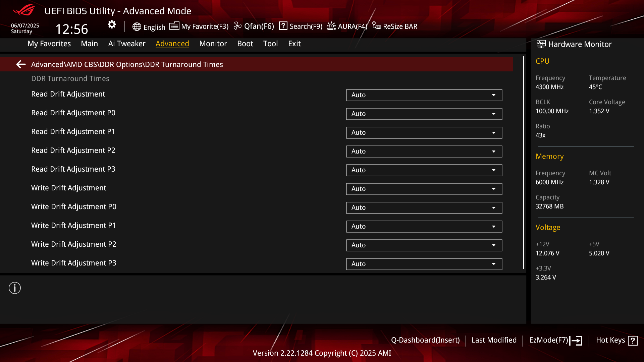The width and height of the screenshot is (644, 362).
Task: Click the vertical scrollbar of settings list
Action: coord(523,162)
